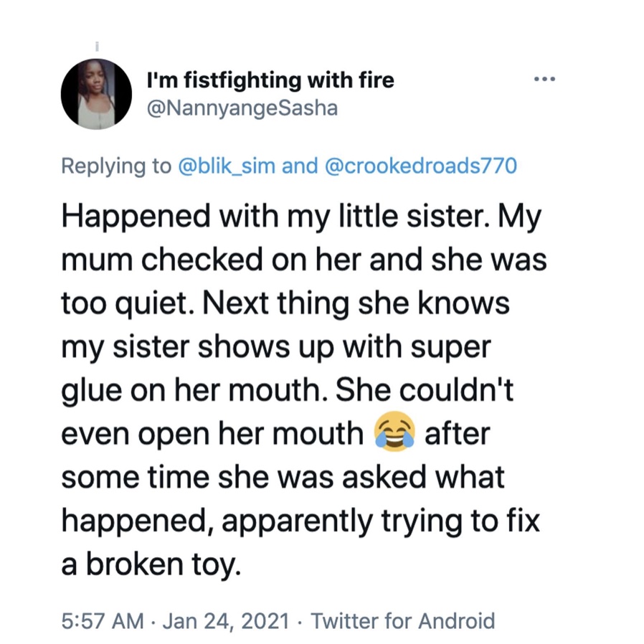This screenshot has height=644, width=644.
Task: Open the @crookedroads770 profile mention
Action: [420, 166]
